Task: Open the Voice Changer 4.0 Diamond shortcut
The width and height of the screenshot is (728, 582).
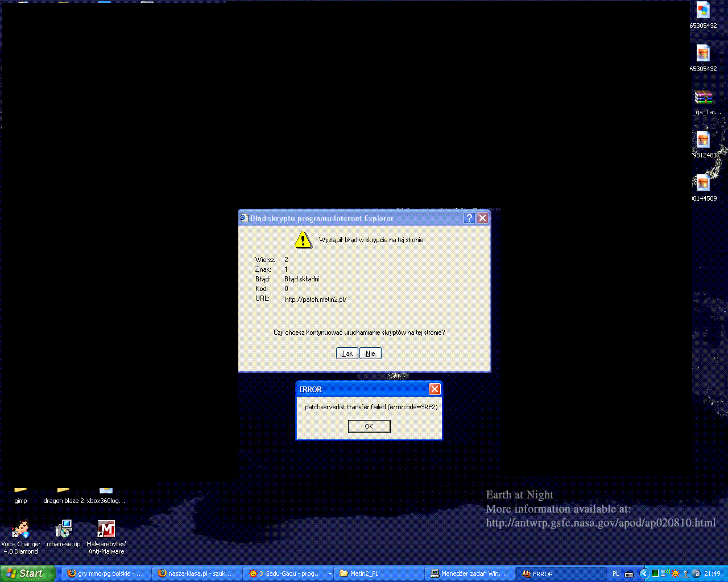Action: [20, 537]
